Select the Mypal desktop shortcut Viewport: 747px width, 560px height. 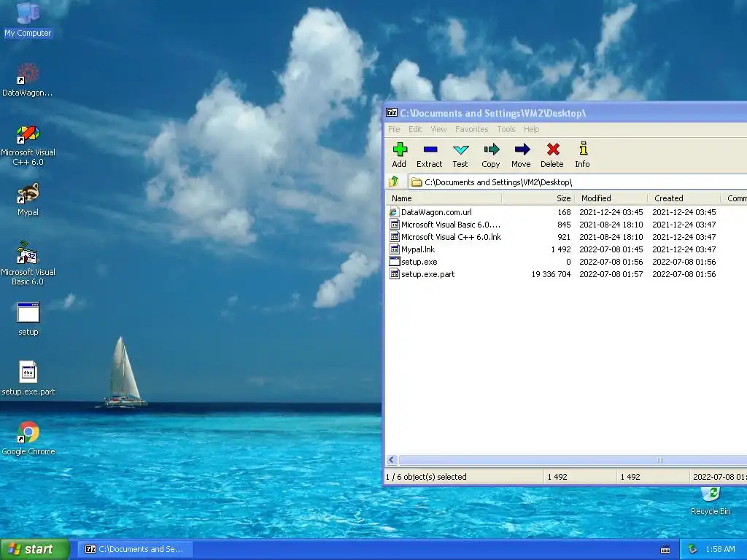tap(28, 200)
